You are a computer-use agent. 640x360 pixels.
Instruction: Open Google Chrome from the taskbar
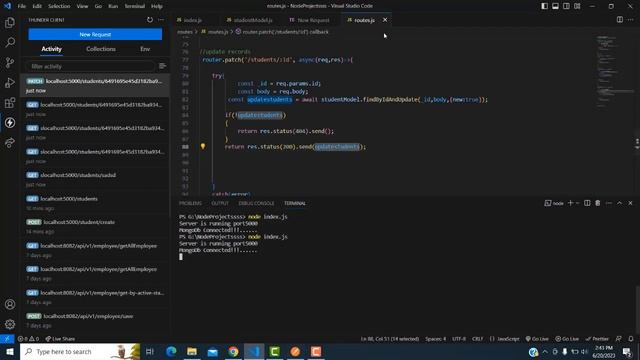click(x=233, y=351)
